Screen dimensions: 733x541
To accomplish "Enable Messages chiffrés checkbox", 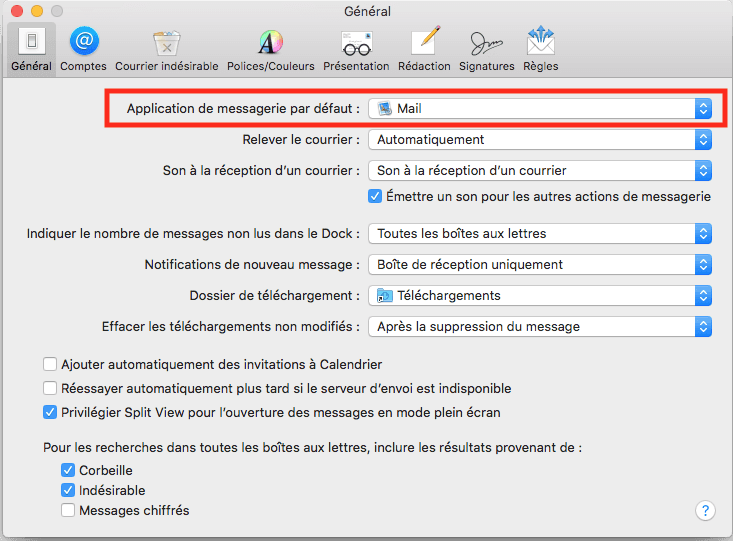I will [x=68, y=510].
